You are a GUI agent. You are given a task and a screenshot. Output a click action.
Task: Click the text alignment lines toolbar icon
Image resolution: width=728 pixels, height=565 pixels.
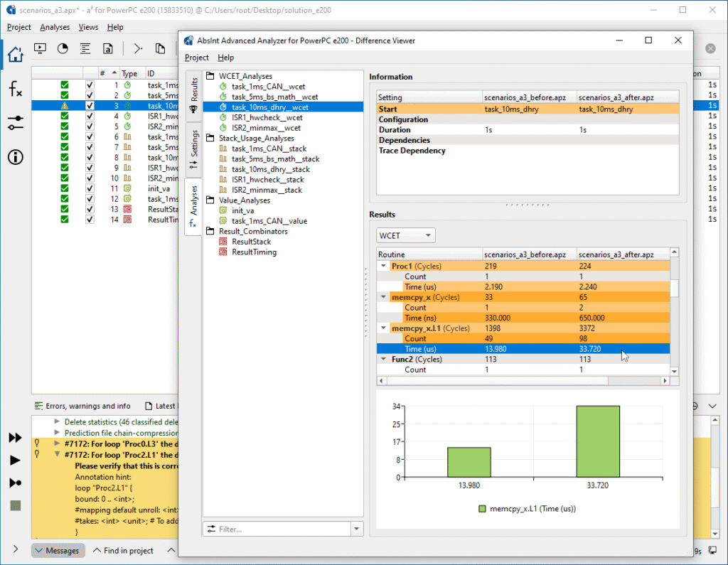click(85, 48)
